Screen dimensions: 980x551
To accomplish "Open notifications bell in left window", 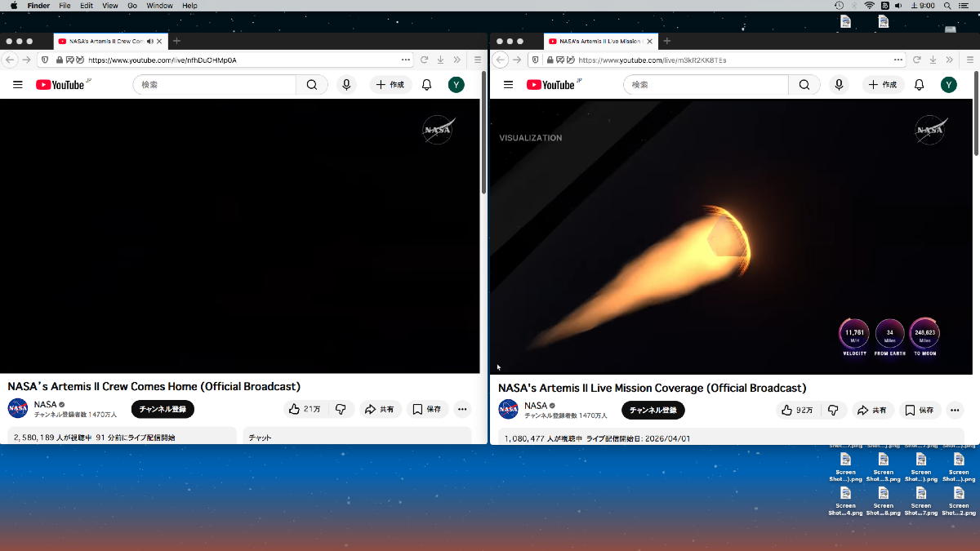I will [426, 85].
